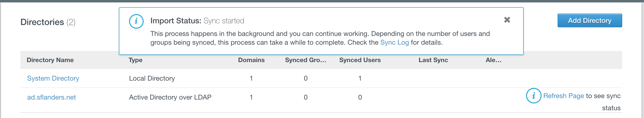Click the truncated Alerts column header
644x118 pixels.
tap(493, 60)
